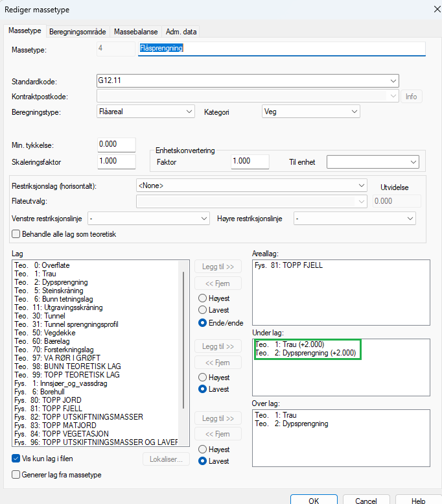Open the Kategori Veg dropdown
Viewport: 442px width, 504px height.
pyautogui.click(x=354, y=112)
